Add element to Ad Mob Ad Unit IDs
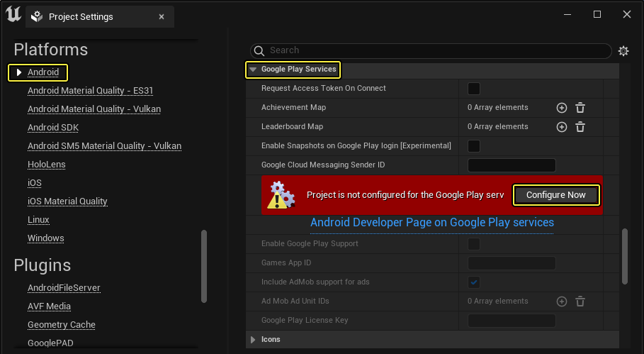 click(561, 302)
